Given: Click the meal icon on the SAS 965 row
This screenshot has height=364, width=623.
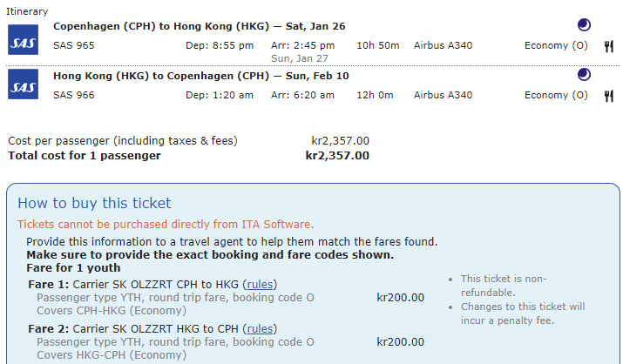Looking at the screenshot, I should click(609, 46).
